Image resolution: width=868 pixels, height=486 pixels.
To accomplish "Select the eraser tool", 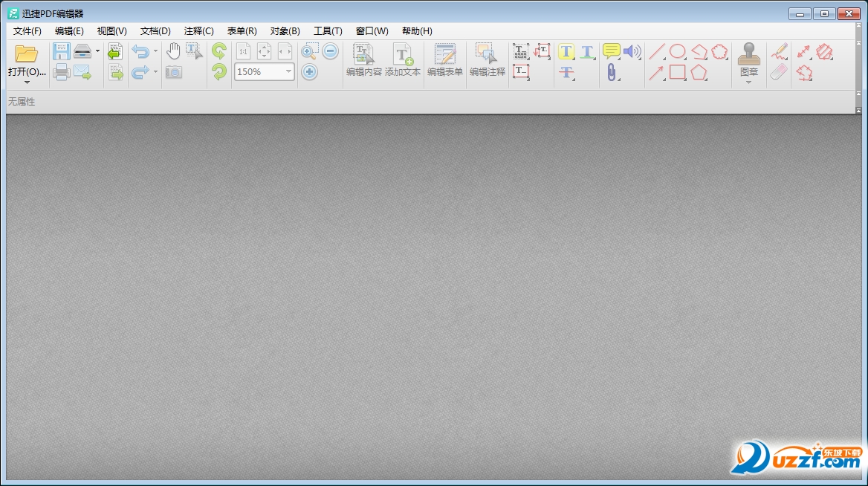I will click(x=778, y=72).
